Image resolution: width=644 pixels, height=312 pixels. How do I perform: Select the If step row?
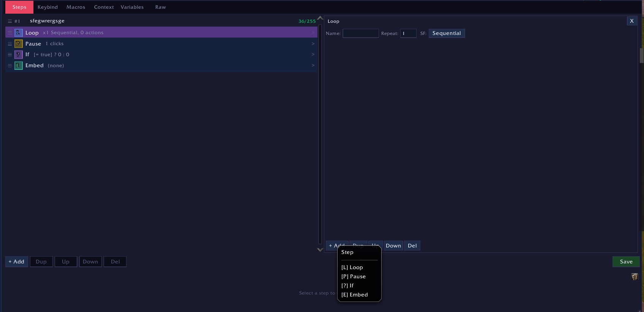[161, 55]
